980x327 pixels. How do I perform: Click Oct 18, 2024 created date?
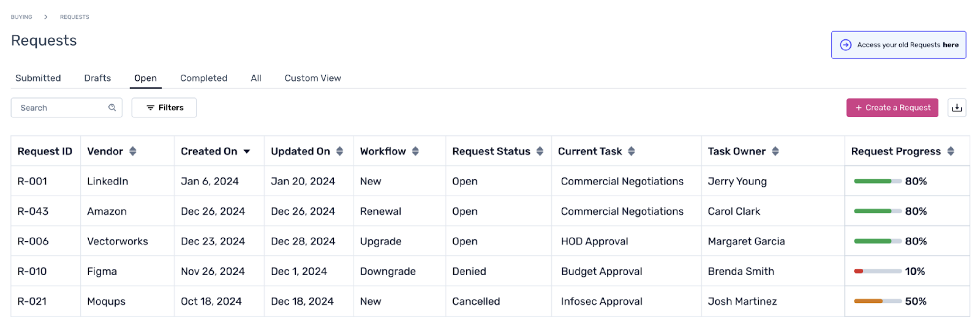point(211,301)
